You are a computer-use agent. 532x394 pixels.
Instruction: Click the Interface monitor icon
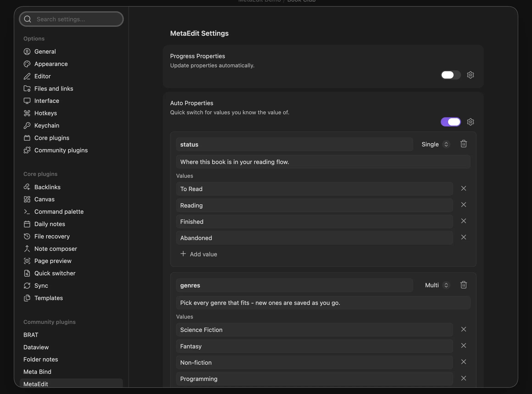(x=27, y=101)
